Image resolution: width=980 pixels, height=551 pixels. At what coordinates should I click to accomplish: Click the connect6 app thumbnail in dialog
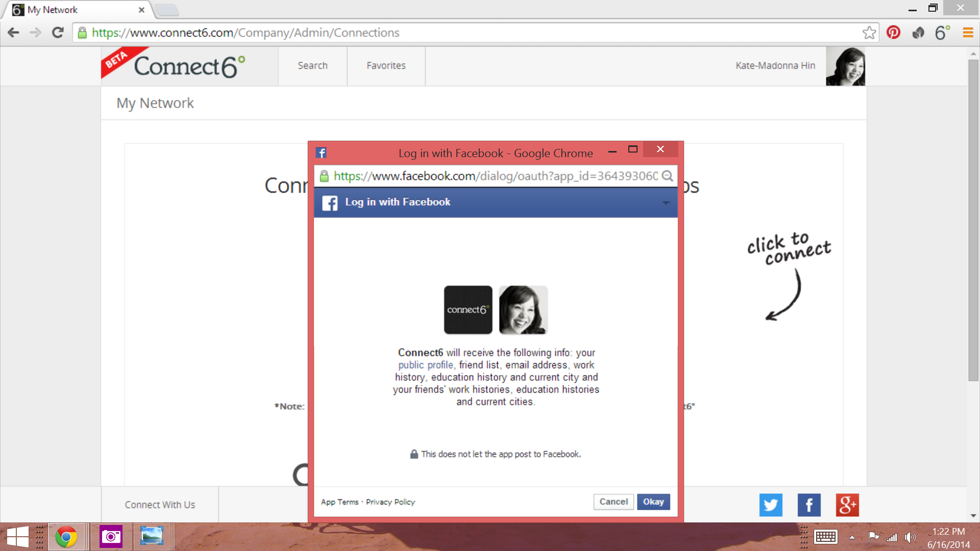tap(468, 310)
